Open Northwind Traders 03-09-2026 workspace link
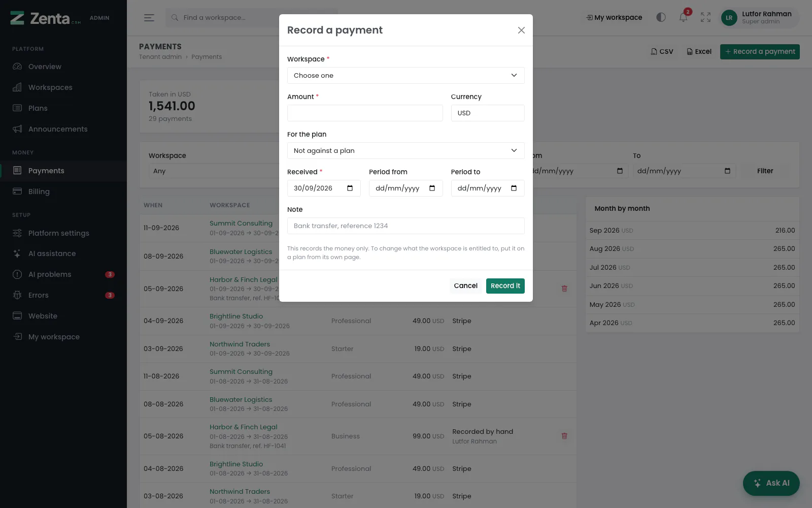This screenshot has width=812, height=508. pos(240,344)
